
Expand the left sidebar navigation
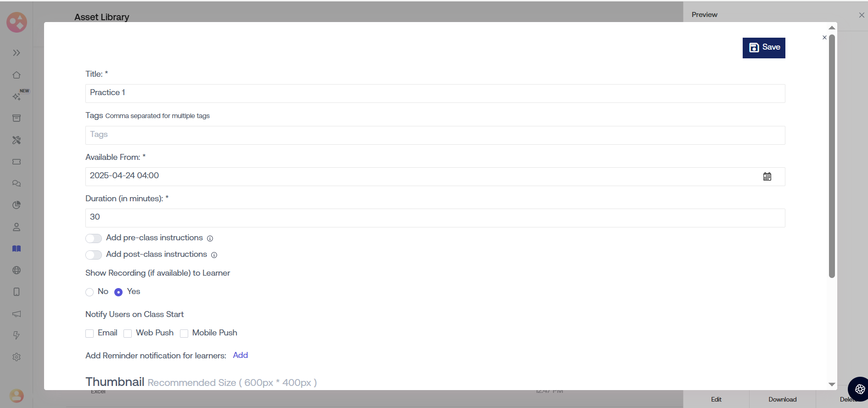pyautogui.click(x=17, y=53)
